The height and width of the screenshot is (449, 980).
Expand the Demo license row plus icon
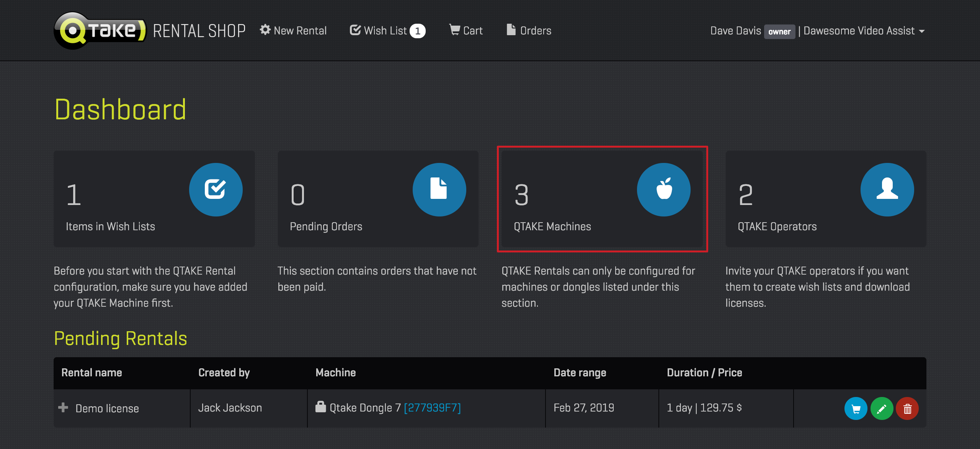pyautogui.click(x=63, y=408)
